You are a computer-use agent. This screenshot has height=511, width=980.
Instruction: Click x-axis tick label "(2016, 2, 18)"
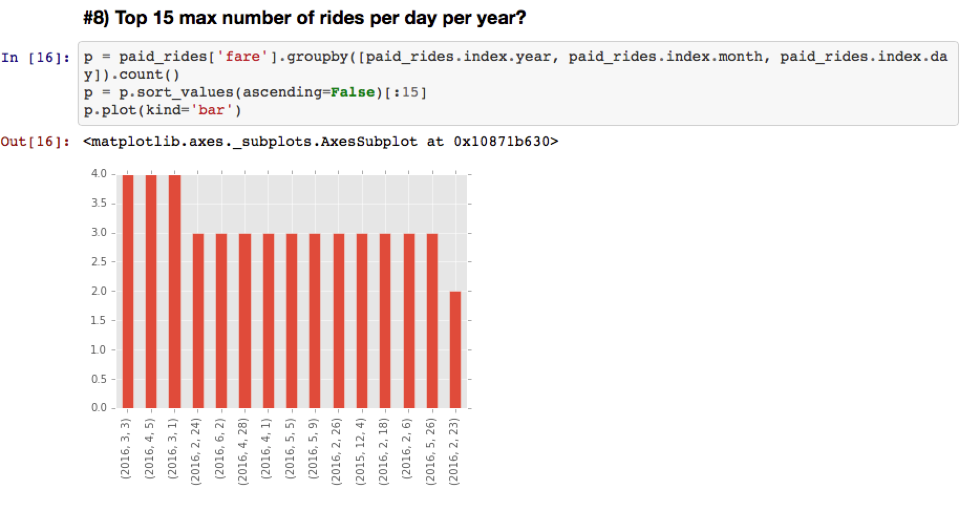click(383, 452)
